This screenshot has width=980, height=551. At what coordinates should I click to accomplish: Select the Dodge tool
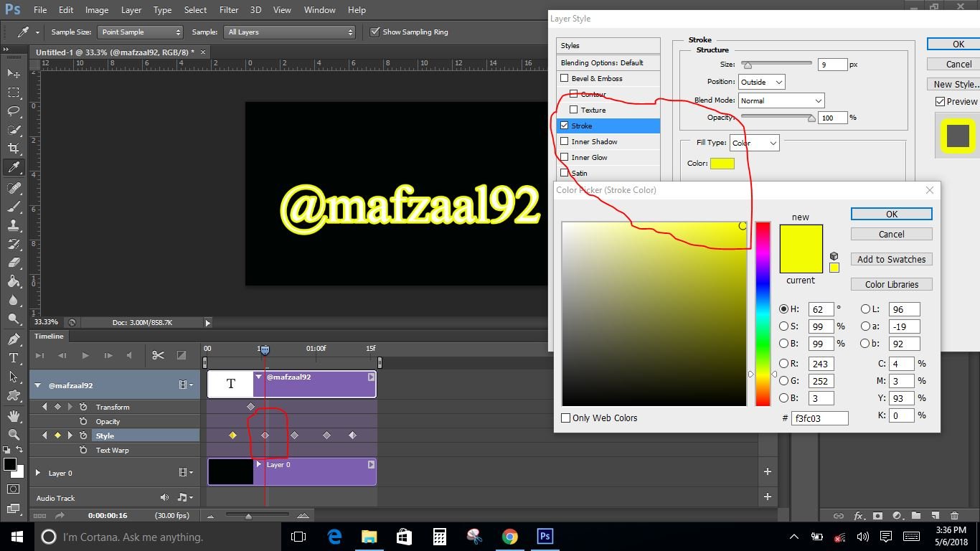click(14, 319)
